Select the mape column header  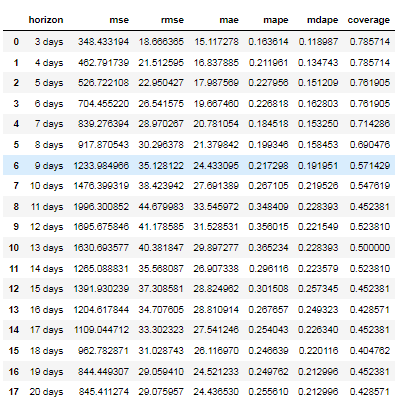point(276,20)
